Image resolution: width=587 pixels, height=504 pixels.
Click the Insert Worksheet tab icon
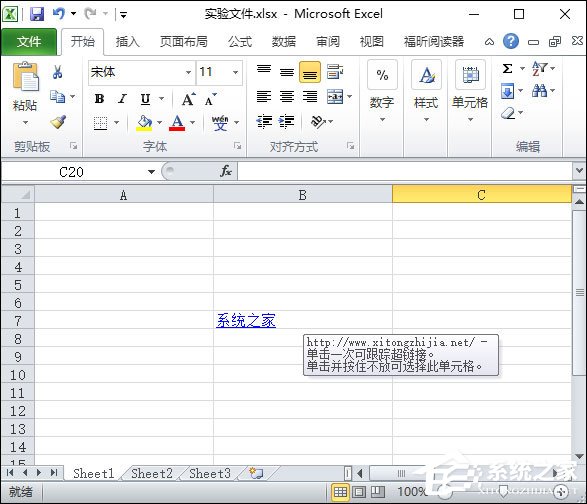click(256, 473)
